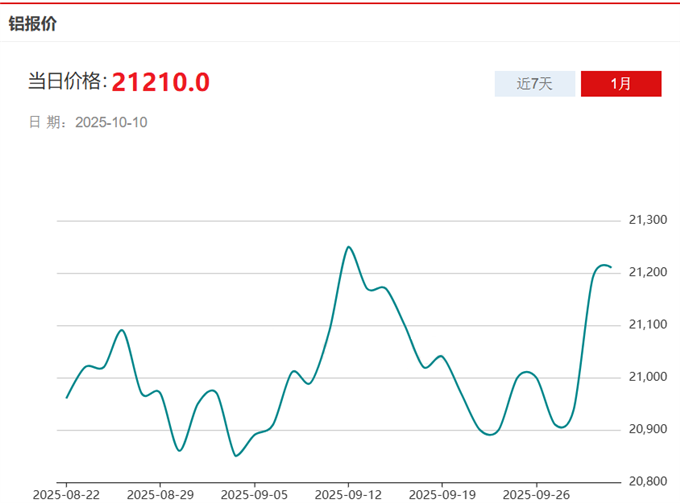680x503 pixels.
Task: Click the highest peak of the price line
Action: pos(348,246)
